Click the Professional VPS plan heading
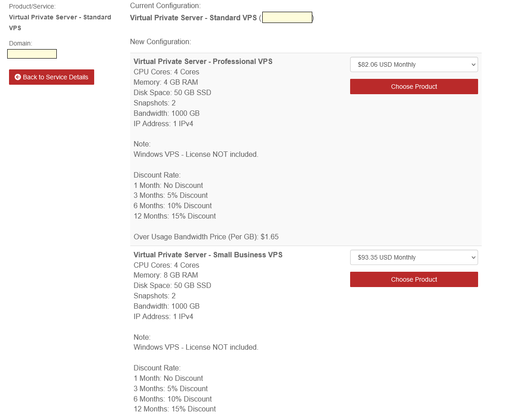The width and height of the screenshot is (511, 420). tap(203, 62)
